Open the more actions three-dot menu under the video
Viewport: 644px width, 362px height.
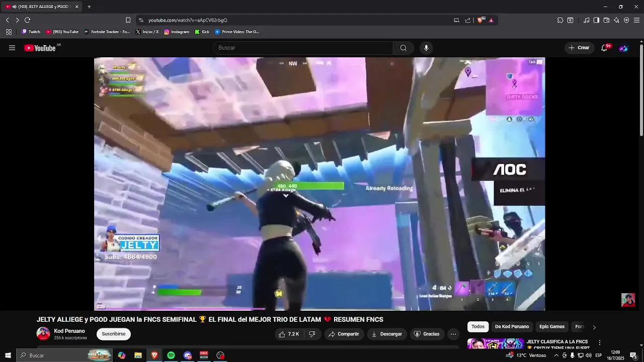(453, 334)
